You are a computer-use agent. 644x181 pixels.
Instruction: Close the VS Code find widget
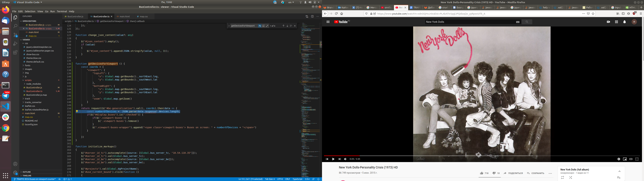pyautogui.click(x=295, y=26)
